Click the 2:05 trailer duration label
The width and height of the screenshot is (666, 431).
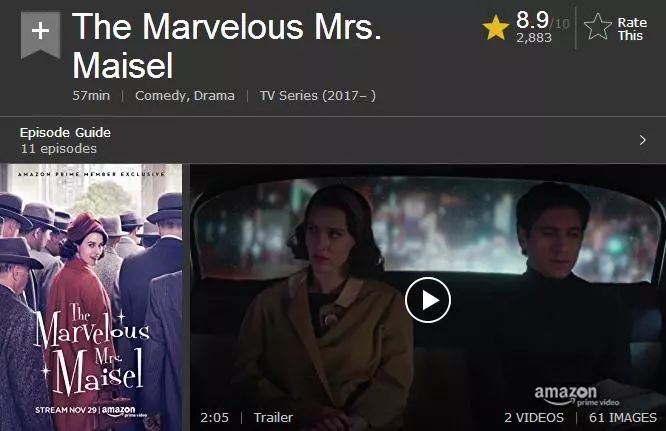point(214,417)
